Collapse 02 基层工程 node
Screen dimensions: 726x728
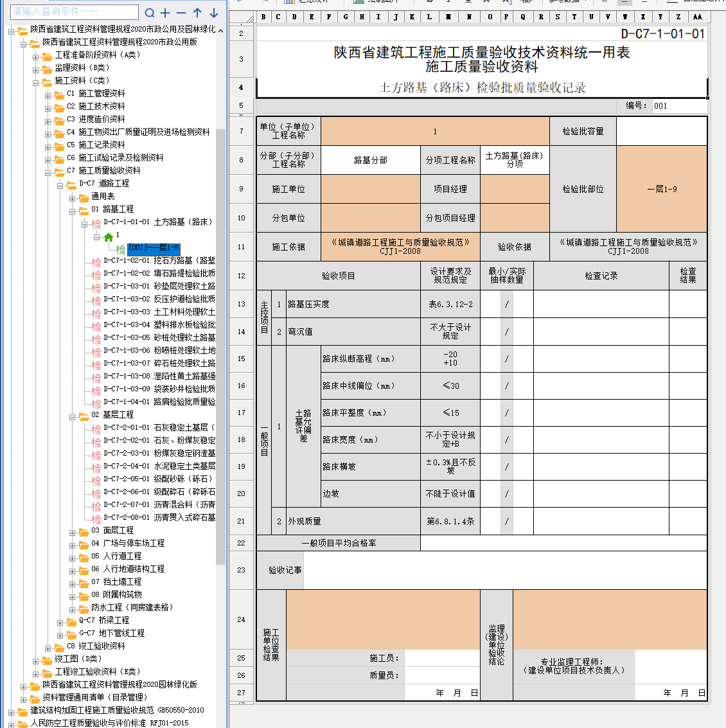pyautogui.click(x=72, y=417)
